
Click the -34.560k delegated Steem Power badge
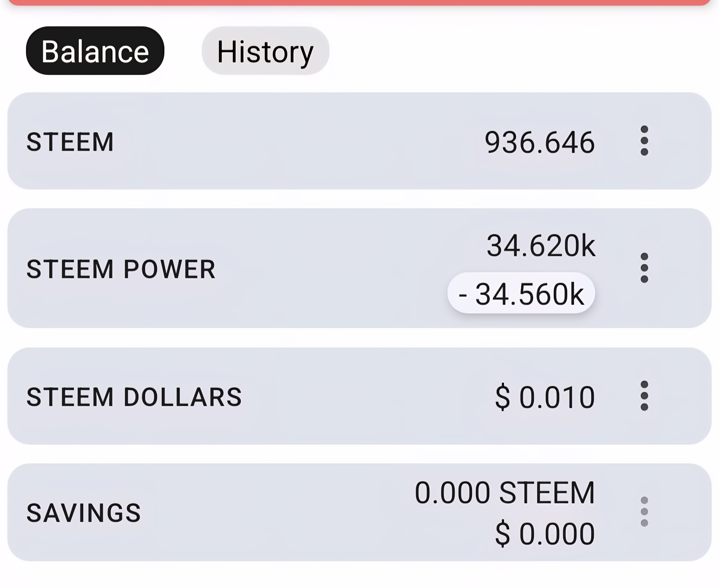(x=521, y=293)
